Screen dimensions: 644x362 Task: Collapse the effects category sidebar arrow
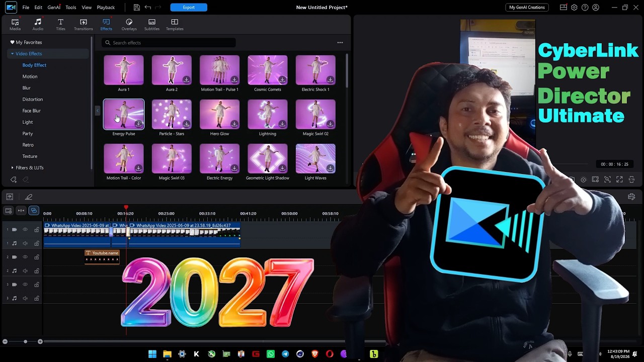98,111
